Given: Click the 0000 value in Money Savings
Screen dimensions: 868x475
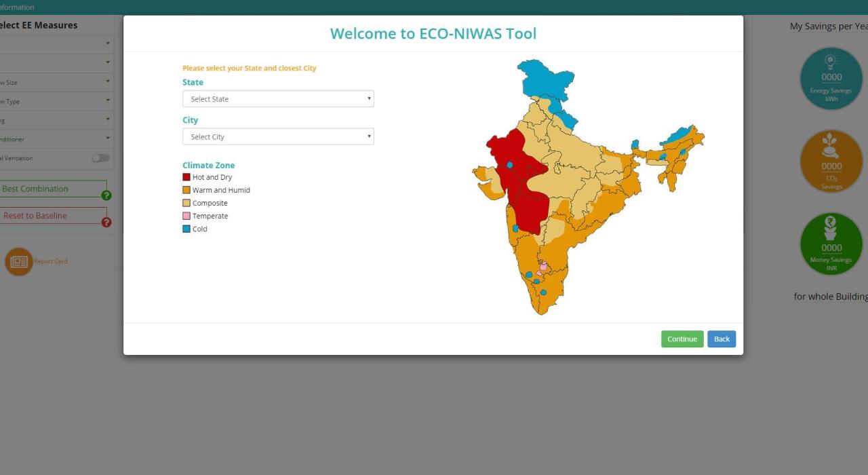Looking at the screenshot, I should (831, 248).
